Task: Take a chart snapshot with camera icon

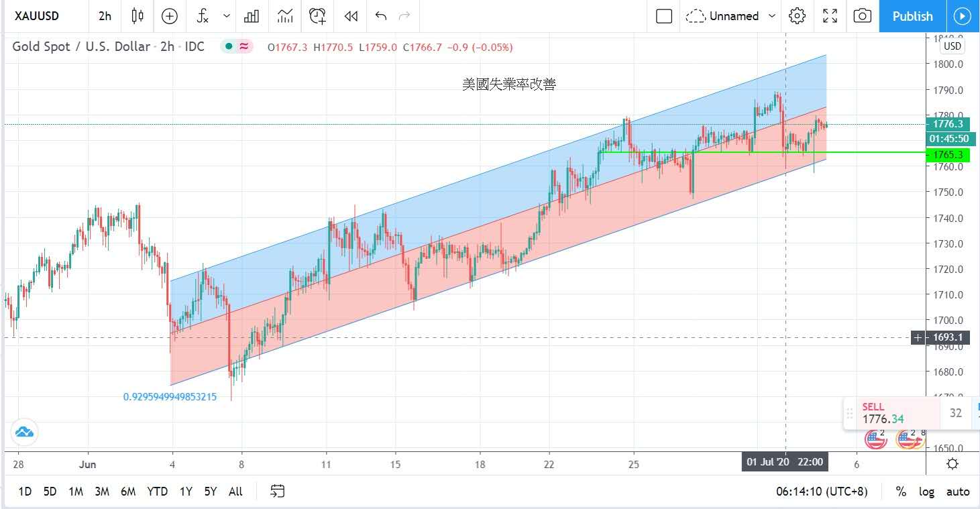Action: (x=863, y=16)
